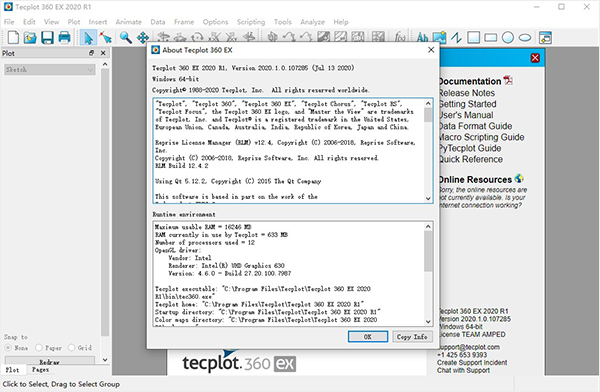Open a file using the folder icon

[x=30, y=38]
